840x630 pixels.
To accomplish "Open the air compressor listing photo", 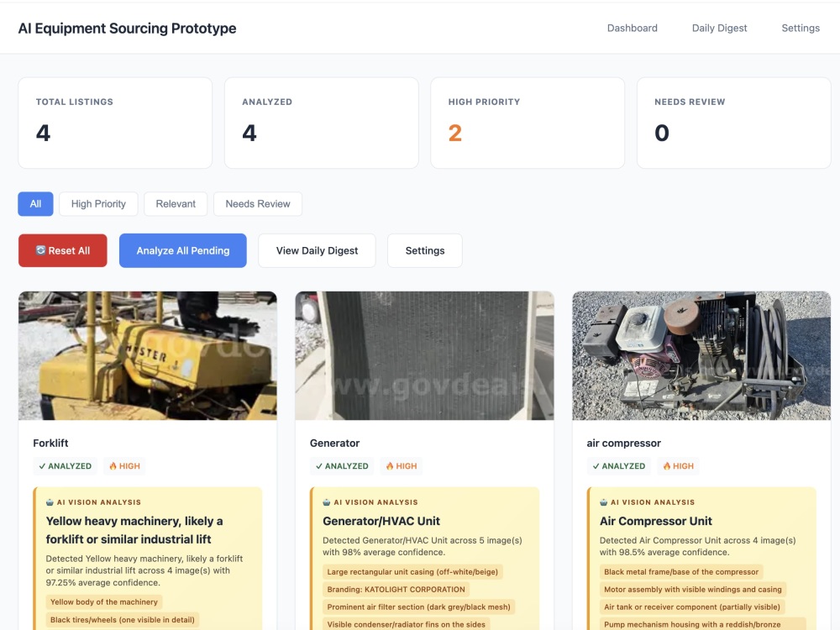I will (x=701, y=355).
